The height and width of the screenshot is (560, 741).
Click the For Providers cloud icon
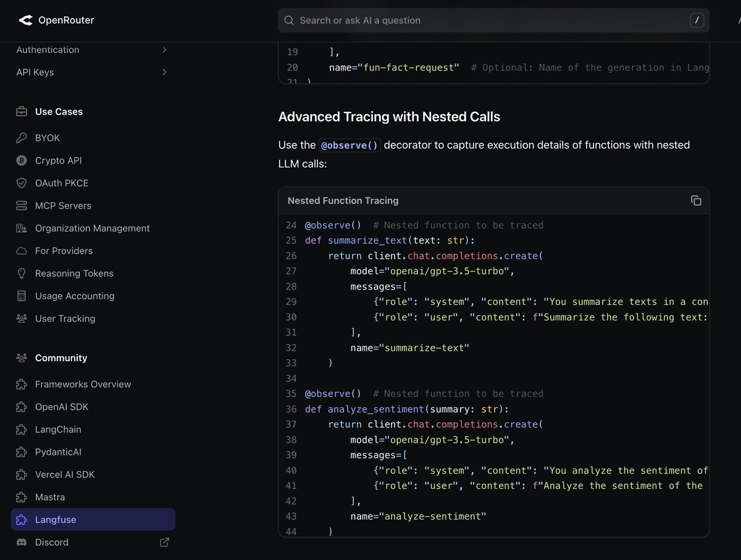coord(22,251)
